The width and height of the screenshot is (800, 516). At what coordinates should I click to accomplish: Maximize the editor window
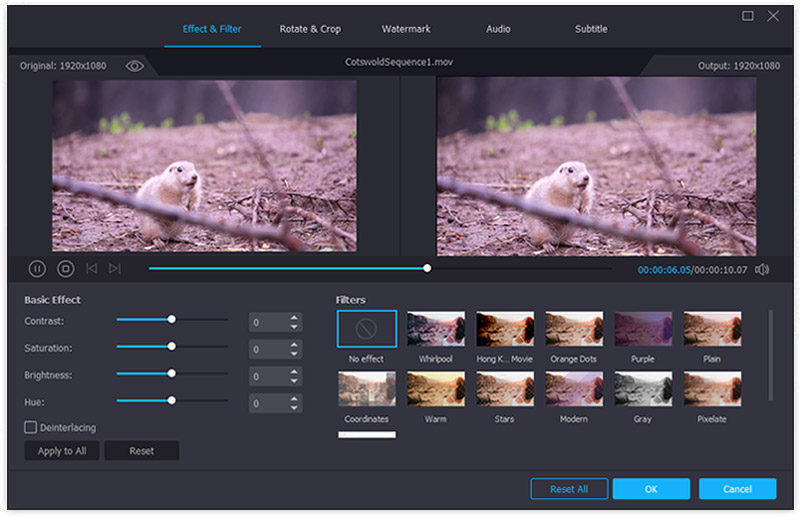[748, 16]
